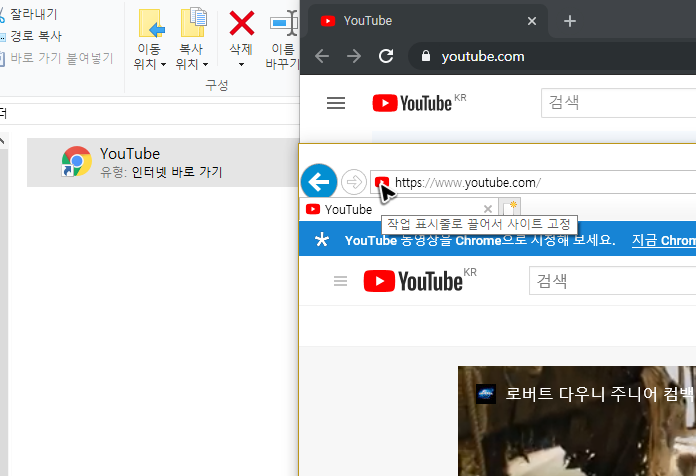696x476 pixels.
Task: Click the red X Delete (삭제) icon
Action: 241,23
